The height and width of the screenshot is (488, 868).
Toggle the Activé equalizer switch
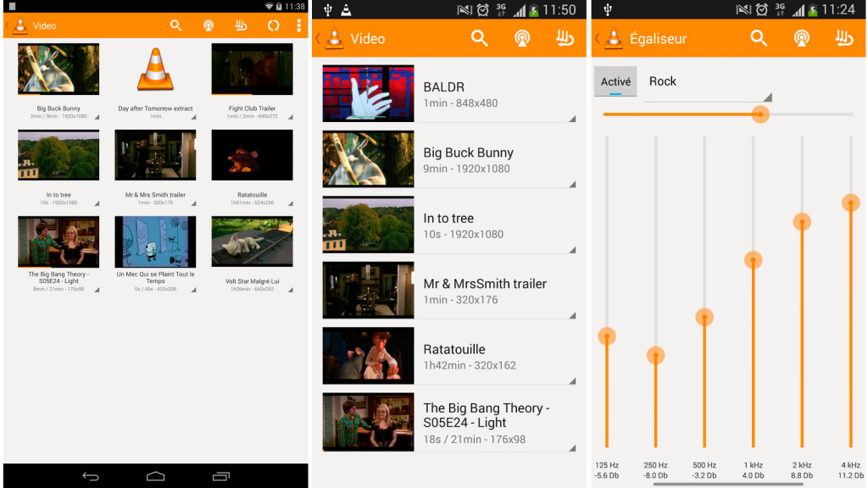click(615, 81)
